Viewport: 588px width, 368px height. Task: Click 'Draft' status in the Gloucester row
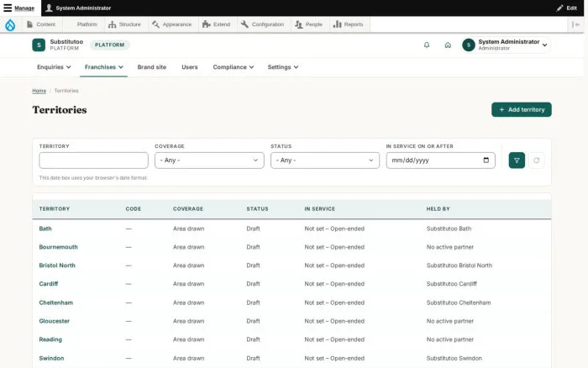(x=253, y=321)
